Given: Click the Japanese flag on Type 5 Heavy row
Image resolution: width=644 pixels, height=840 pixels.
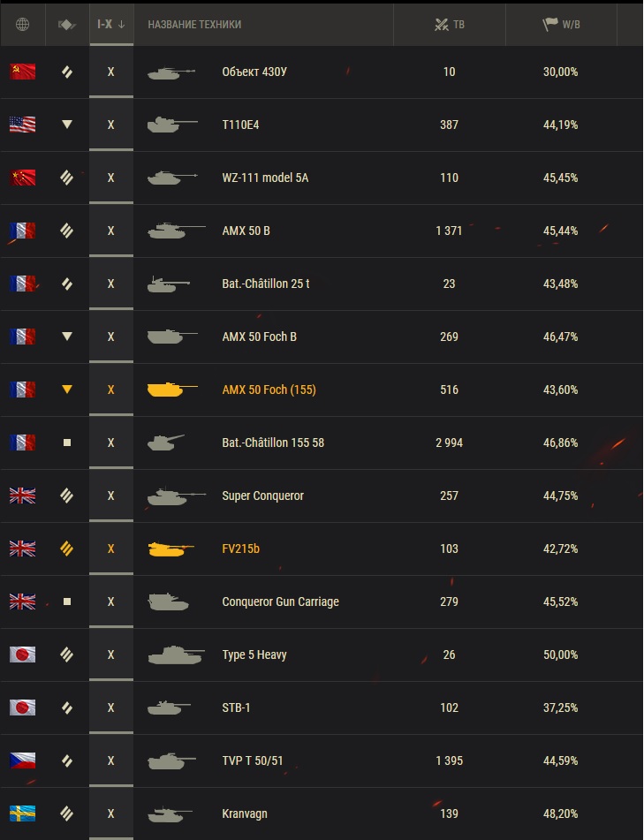Looking at the screenshot, I should pos(22,655).
